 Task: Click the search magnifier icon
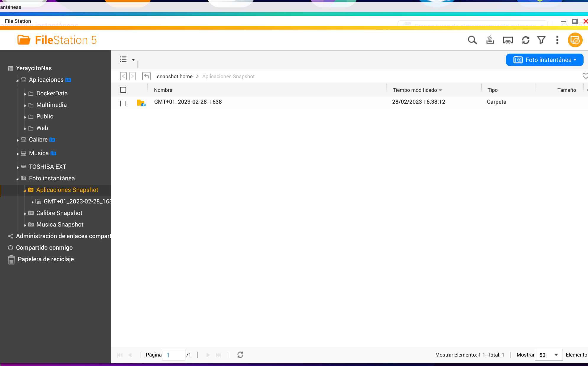472,40
